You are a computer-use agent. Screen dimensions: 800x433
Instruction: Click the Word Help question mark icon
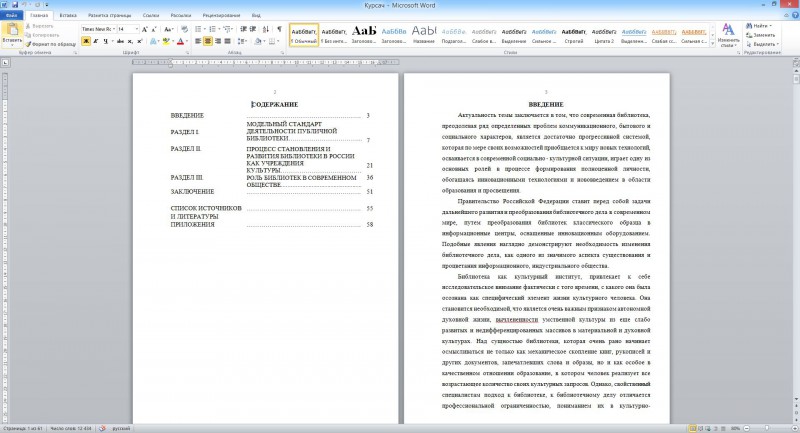pyautogui.click(x=795, y=15)
